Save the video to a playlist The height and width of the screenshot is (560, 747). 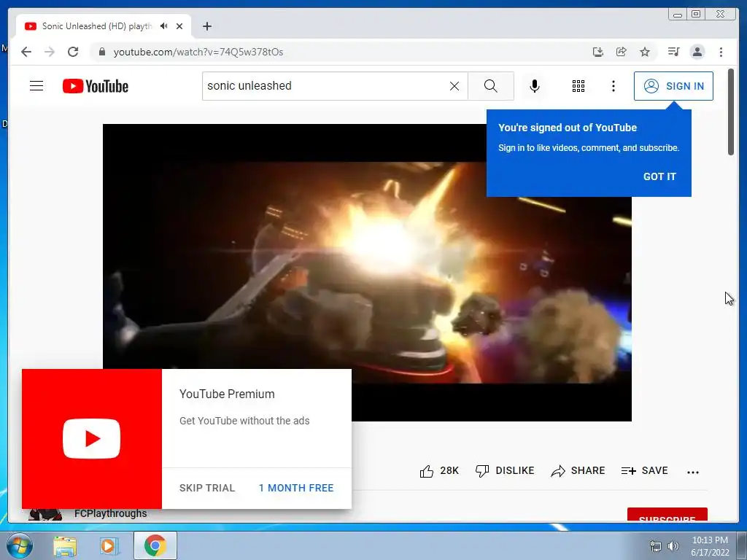click(645, 470)
